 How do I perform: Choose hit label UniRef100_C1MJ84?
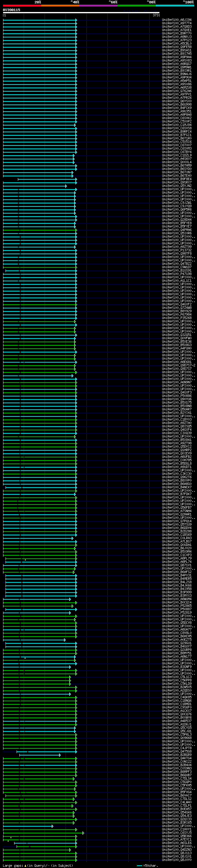pos(176,125)
